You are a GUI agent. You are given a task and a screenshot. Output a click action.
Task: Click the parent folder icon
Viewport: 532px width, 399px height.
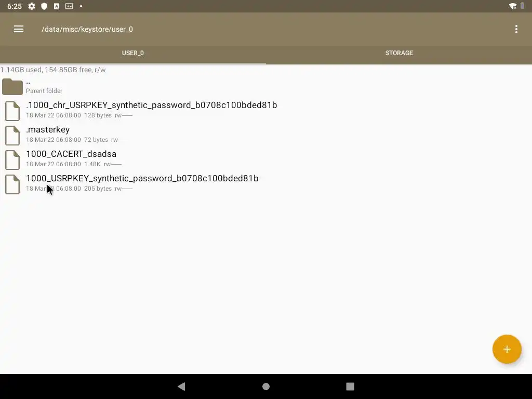(x=12, y=87)
